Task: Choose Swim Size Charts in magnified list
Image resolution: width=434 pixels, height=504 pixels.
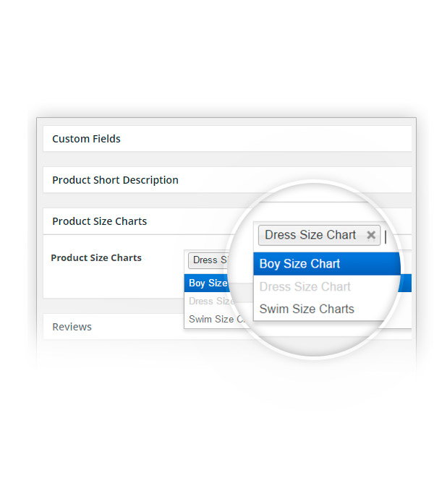Action: 307,309
